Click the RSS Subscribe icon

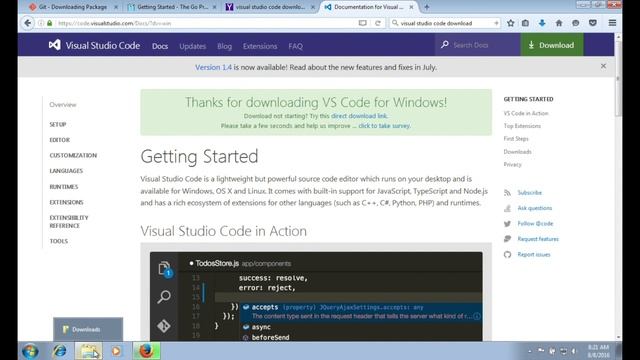click(x=507, y=193)
